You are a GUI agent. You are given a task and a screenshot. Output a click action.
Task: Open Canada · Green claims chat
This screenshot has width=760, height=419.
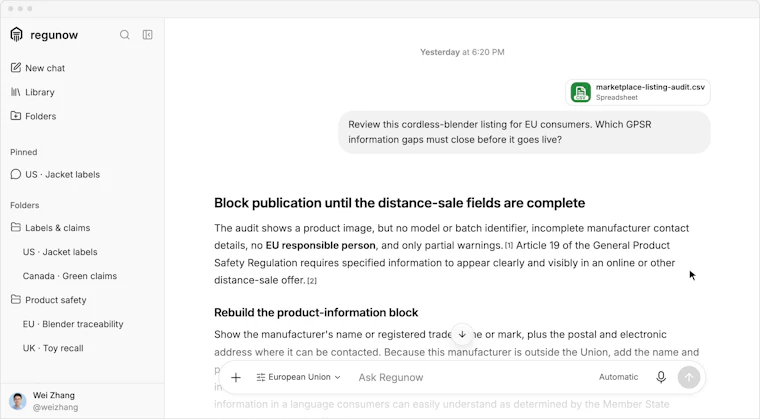(x=70, y=276)
